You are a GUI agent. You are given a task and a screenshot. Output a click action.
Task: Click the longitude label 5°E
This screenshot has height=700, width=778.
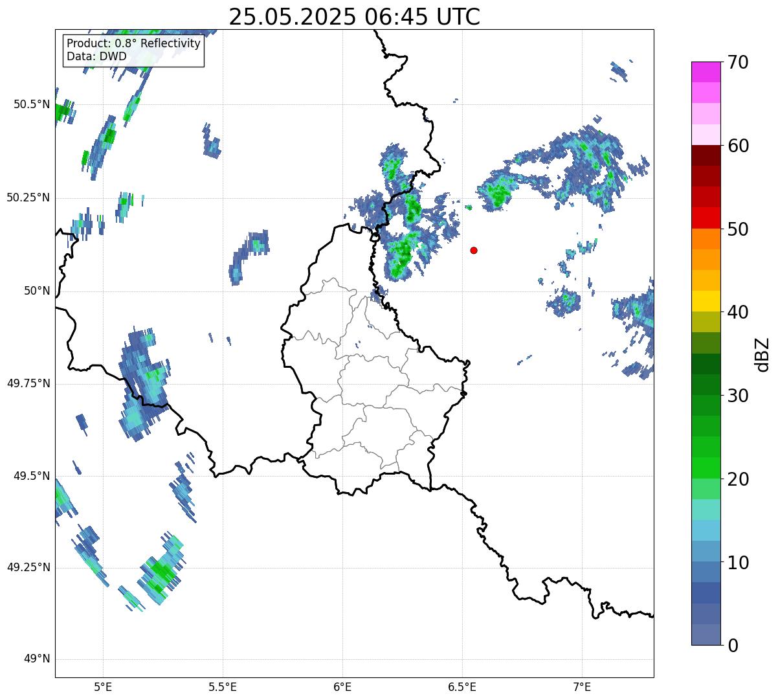coord(103,687)
